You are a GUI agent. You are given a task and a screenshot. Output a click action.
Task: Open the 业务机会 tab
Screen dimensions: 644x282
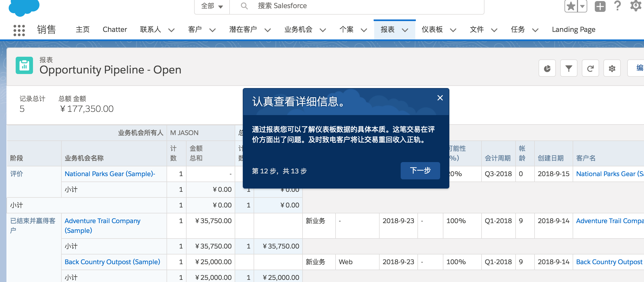click(298, 29)
